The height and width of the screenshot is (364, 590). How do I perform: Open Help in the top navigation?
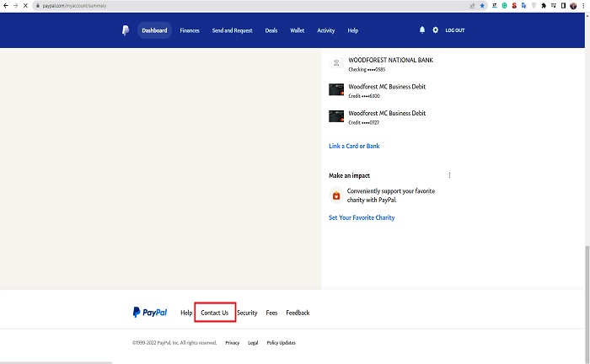tap(352, 30)
